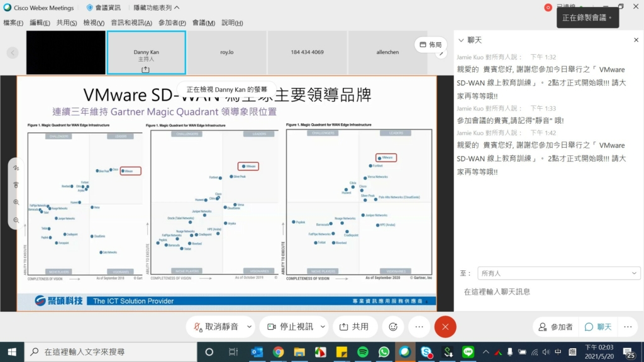Open 會議資訊 meeting info
This screenshot has width=644, height=362.
click(104, 8)
